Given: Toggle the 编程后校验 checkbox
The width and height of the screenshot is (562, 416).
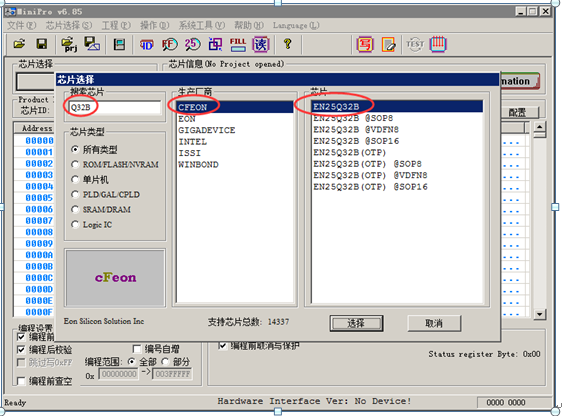Looking at the screenshot, I should click(x=21, y=349).
